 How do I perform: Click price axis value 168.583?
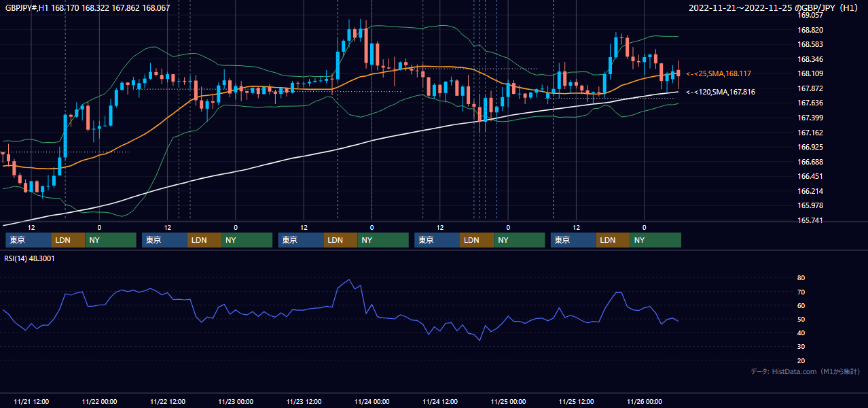coord(810,44)
